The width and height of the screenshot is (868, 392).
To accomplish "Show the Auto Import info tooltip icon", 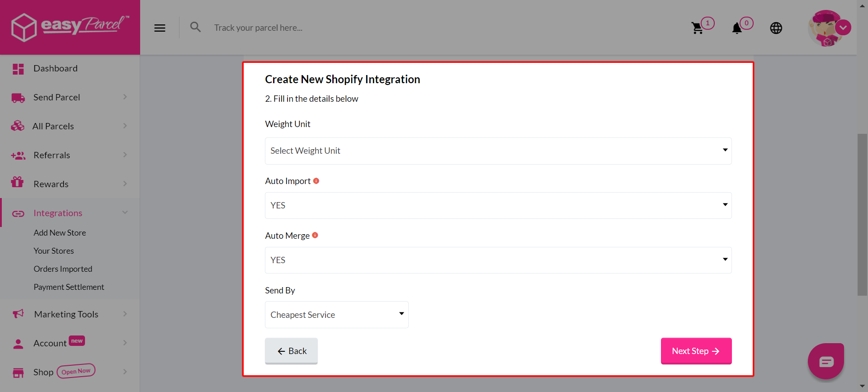I will pos(316,181).
